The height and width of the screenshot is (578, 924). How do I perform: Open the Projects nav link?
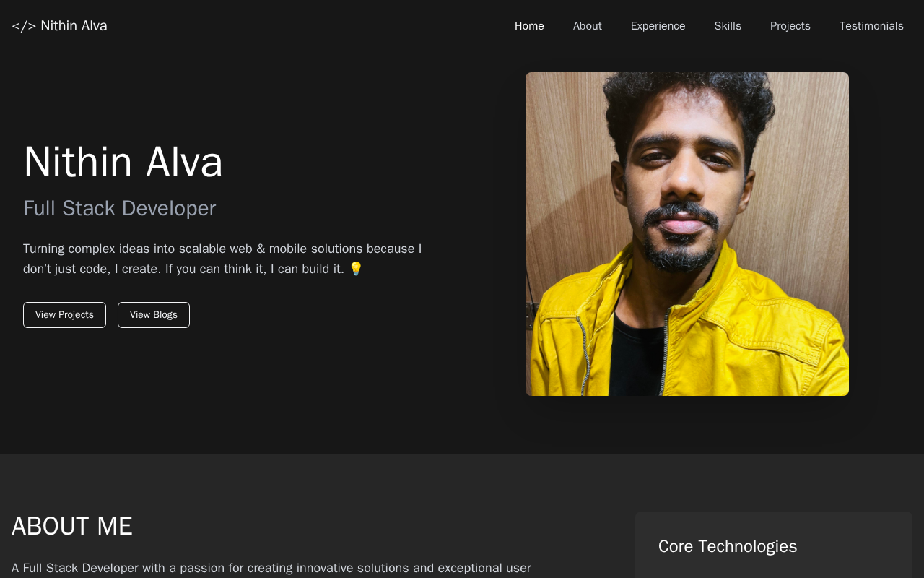click(x=790, y=26)
